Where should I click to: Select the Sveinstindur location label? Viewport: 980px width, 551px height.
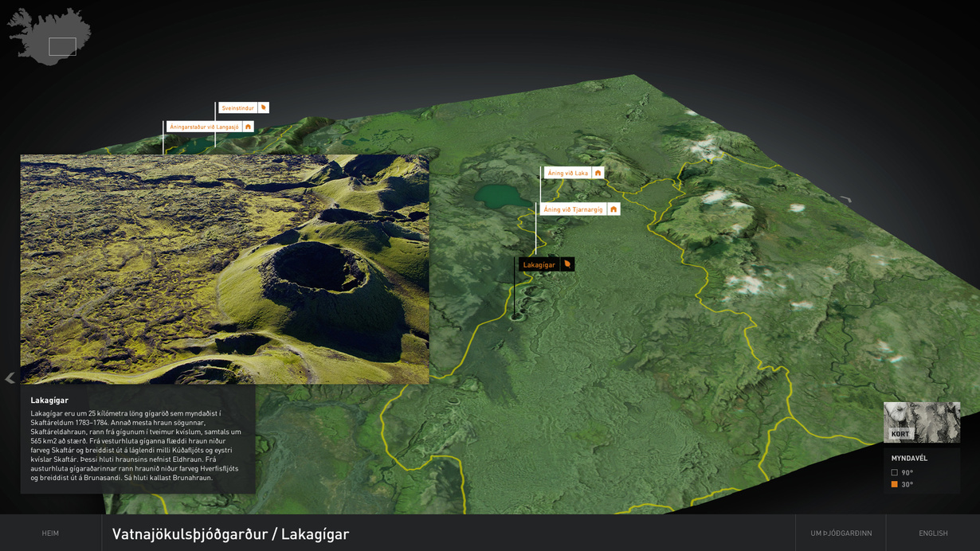(x=237, y=107)
